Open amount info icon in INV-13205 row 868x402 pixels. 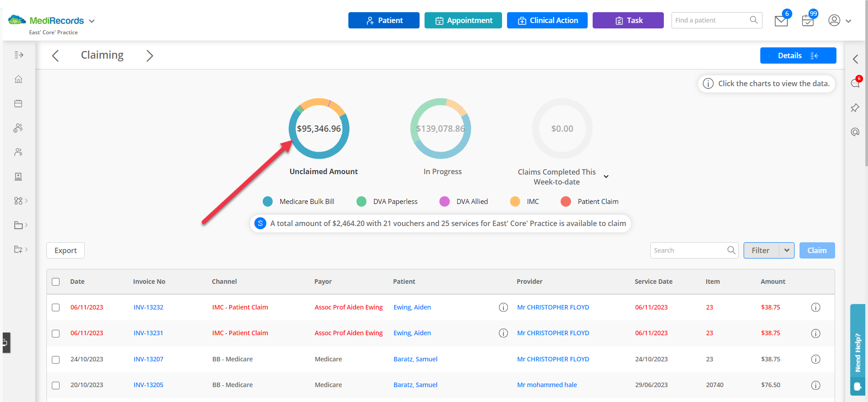(x=816, y=385)
